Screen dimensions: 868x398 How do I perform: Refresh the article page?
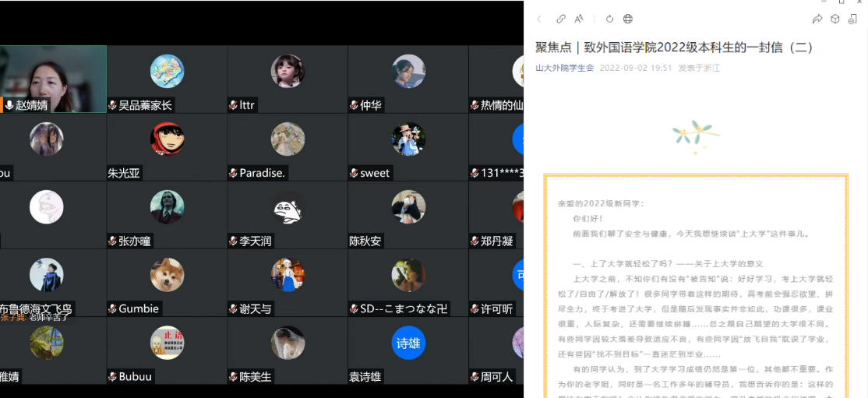[610, 19]
